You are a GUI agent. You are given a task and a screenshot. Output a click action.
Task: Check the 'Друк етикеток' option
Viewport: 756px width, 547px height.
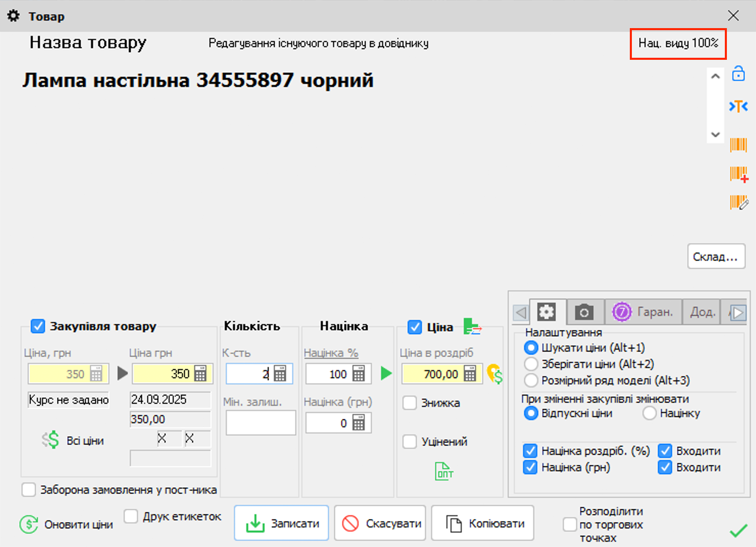pos(131,517)
